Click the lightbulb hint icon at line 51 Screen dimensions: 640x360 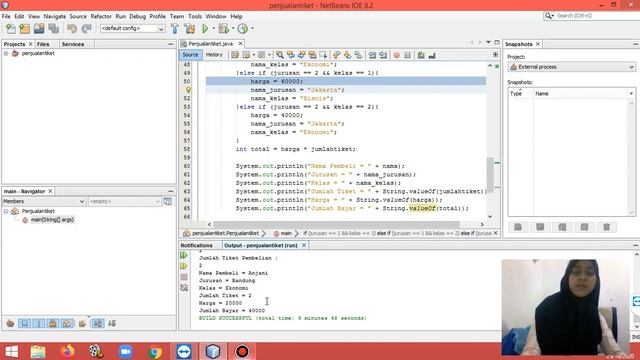click(x=188, y=90)
